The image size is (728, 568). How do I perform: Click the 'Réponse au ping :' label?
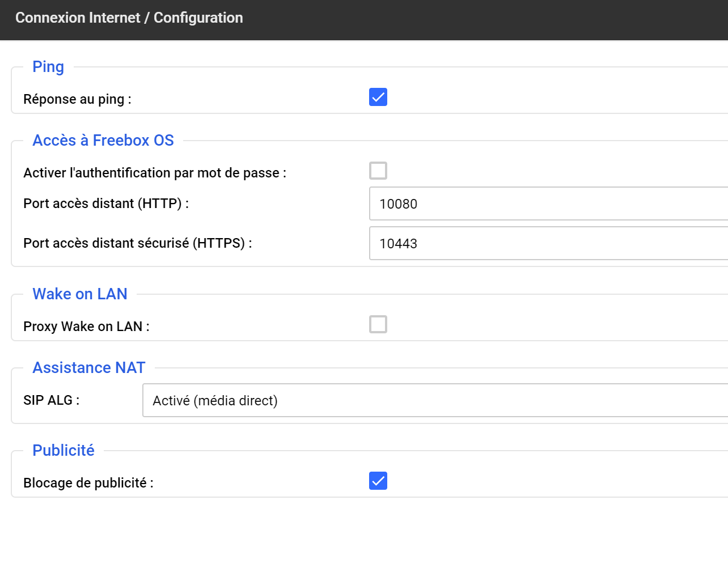tap(77, 99)
